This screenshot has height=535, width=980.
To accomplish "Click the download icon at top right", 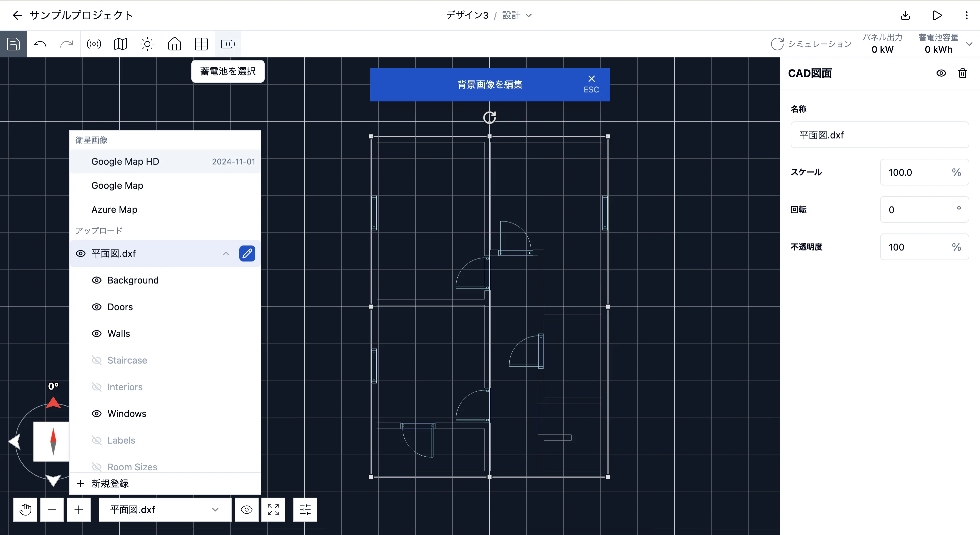I will coord(905,15).
